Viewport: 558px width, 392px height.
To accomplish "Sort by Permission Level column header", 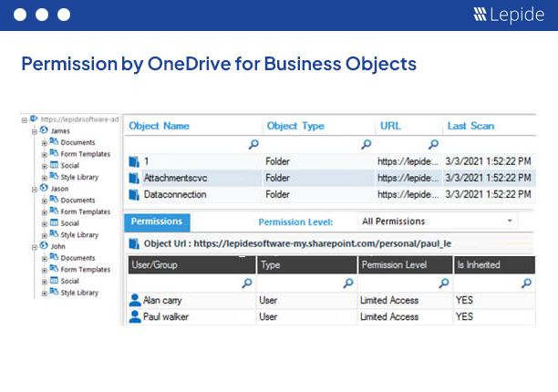I will (x=406, y=265).
